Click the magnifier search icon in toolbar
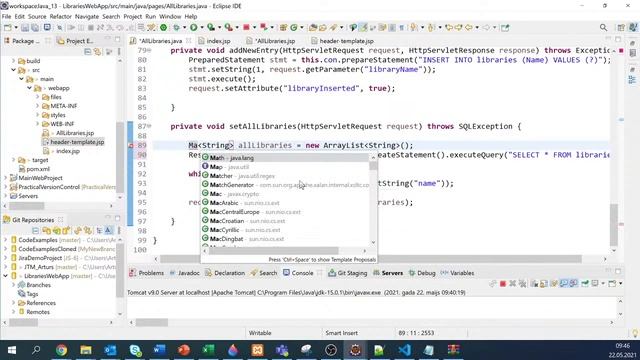This screenshot has width=640, height=360. [x=603, y=27]
